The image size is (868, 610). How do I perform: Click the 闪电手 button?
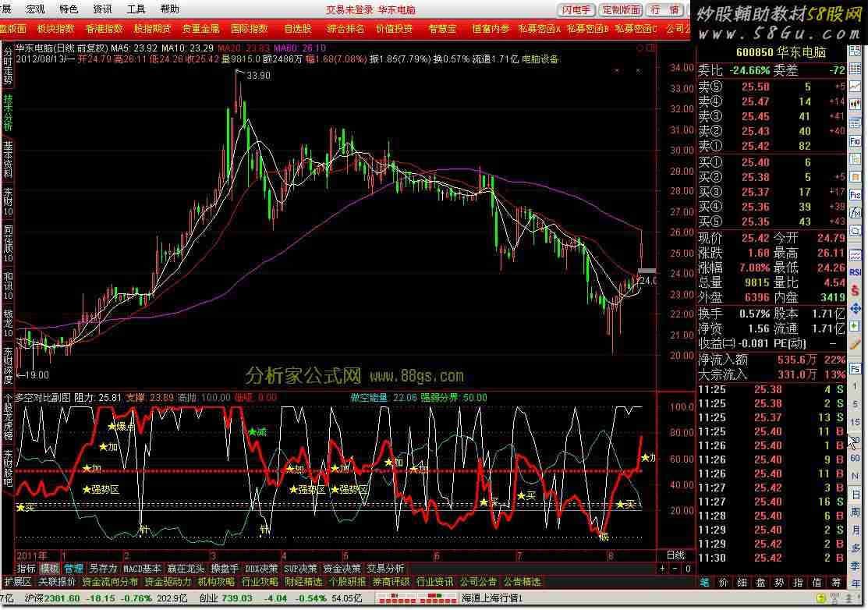(x=576, y=9)
